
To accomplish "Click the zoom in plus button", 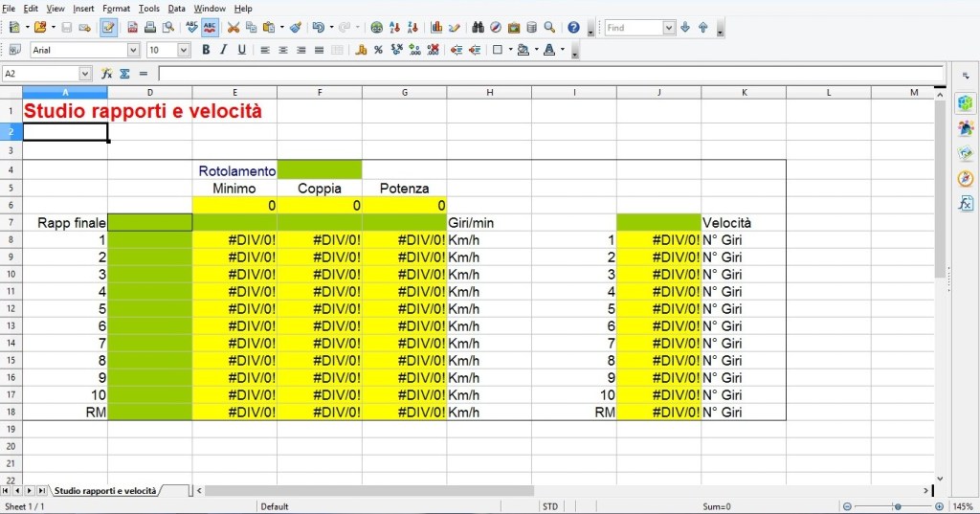I will 939,506.
